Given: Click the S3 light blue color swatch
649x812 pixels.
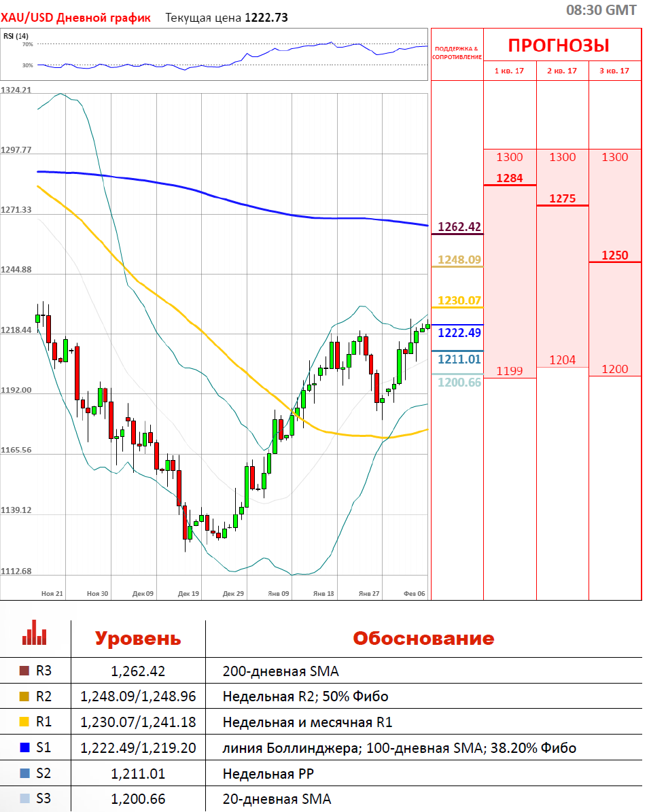Looking at the screenshot, I should tap(25, 799).
